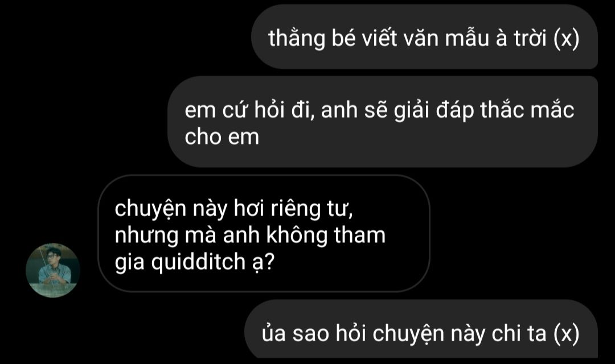Screen dimensions: 615x364
Task: Click the line 'nhưng mà anh không tham'
Action: point(250,235)
